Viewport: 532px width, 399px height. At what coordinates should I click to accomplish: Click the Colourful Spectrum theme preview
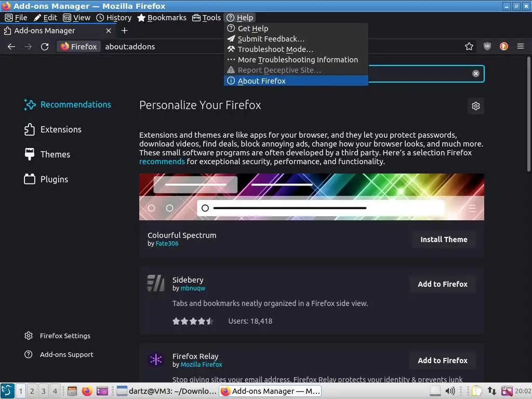tap(312, 197)
